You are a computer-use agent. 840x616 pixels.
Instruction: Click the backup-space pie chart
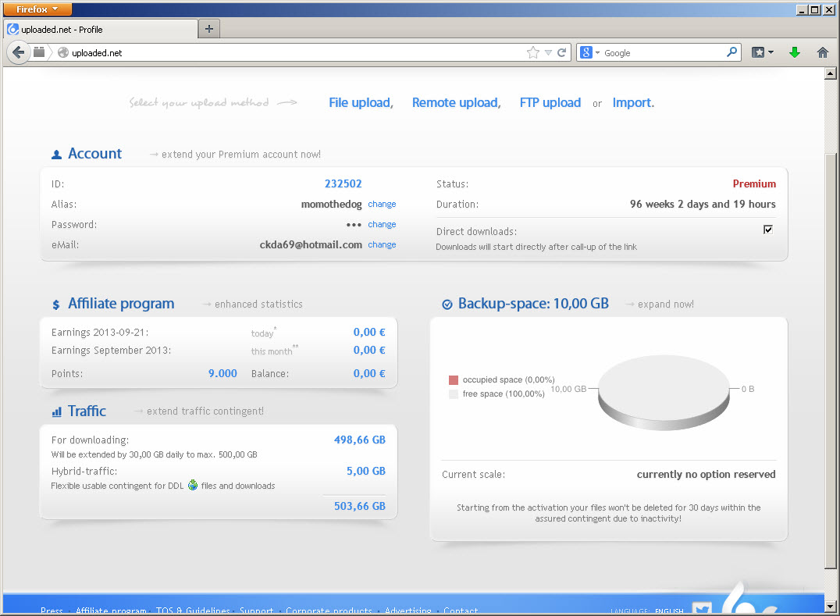[664, 392]
